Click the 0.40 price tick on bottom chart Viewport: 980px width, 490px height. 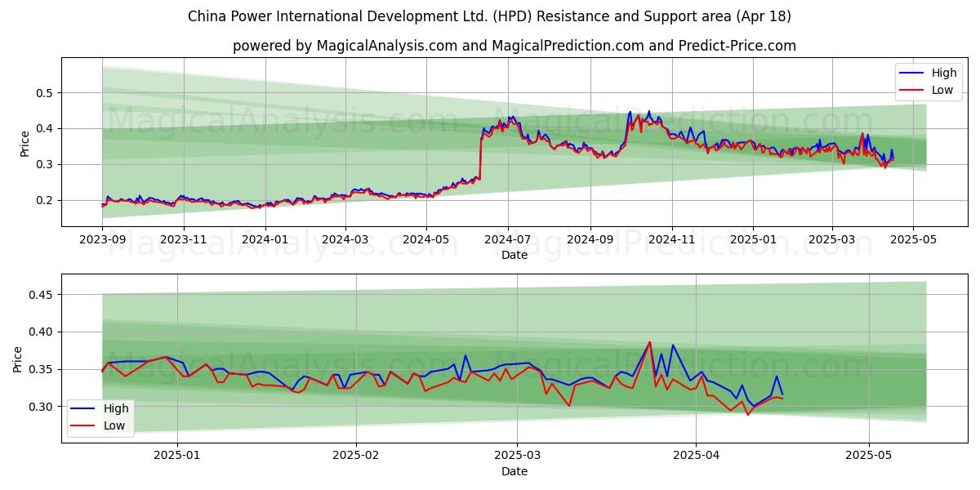[42, 332]
